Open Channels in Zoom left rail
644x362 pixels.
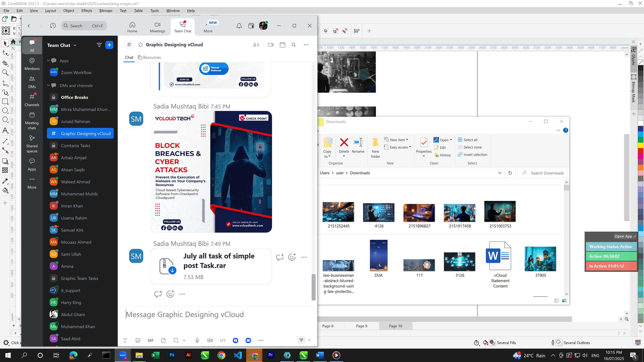(x=32, y=100)
